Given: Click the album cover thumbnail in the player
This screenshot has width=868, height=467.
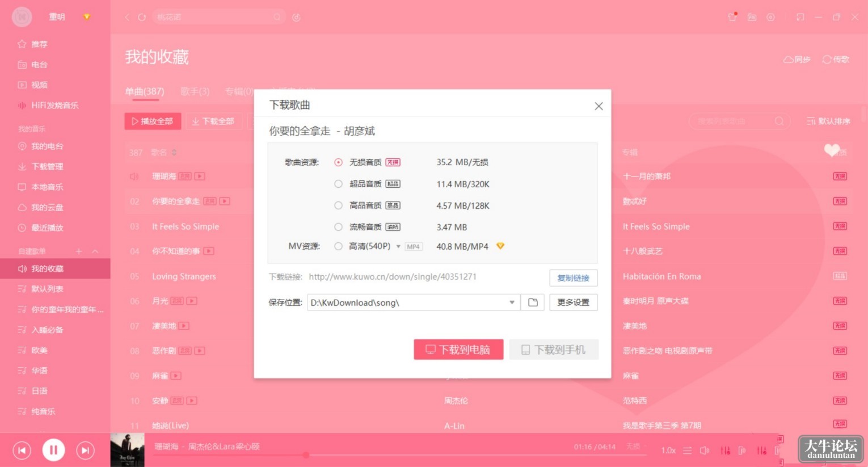Looking at the screenshot, I should pyautogui.click(x=127, y=450).
